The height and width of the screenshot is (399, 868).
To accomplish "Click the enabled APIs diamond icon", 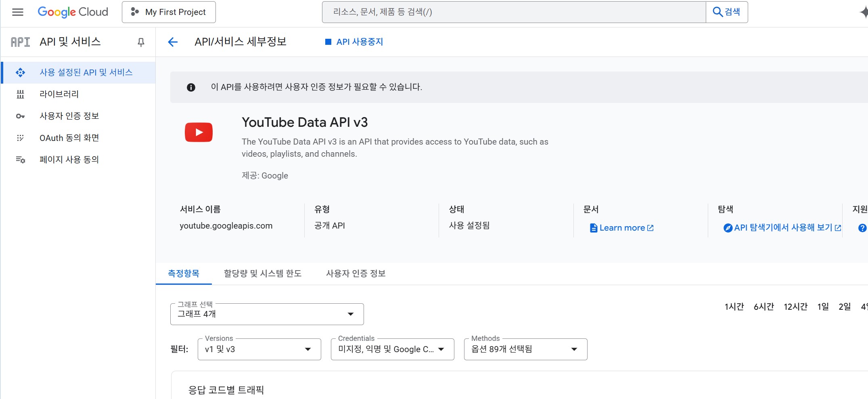I will point(20,73).
